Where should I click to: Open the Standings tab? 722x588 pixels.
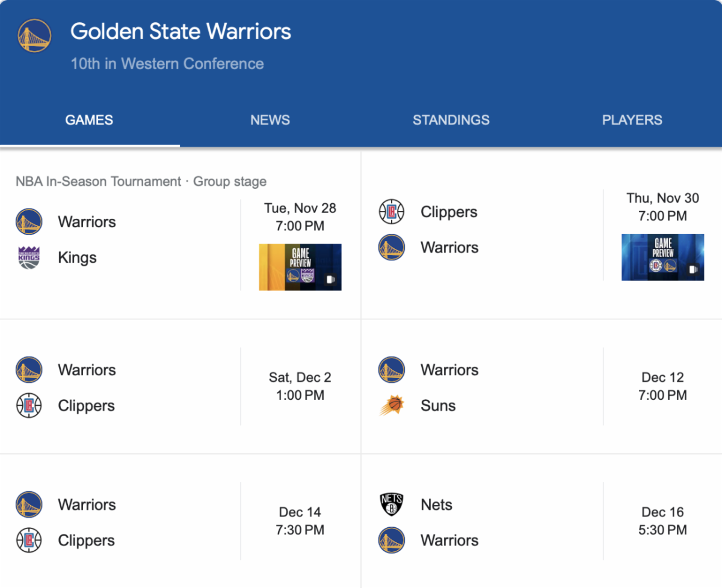pos(451,120)
